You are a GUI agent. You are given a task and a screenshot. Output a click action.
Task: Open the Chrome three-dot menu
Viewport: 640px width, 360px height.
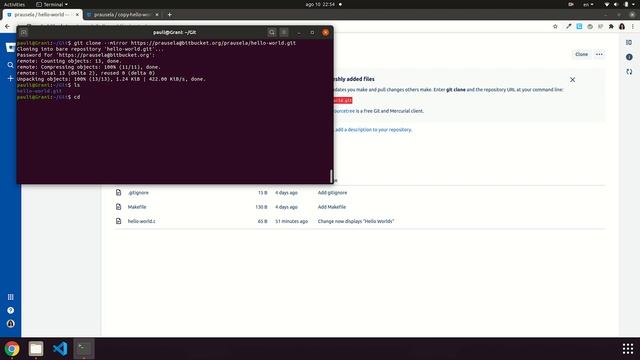coord(633,27)
